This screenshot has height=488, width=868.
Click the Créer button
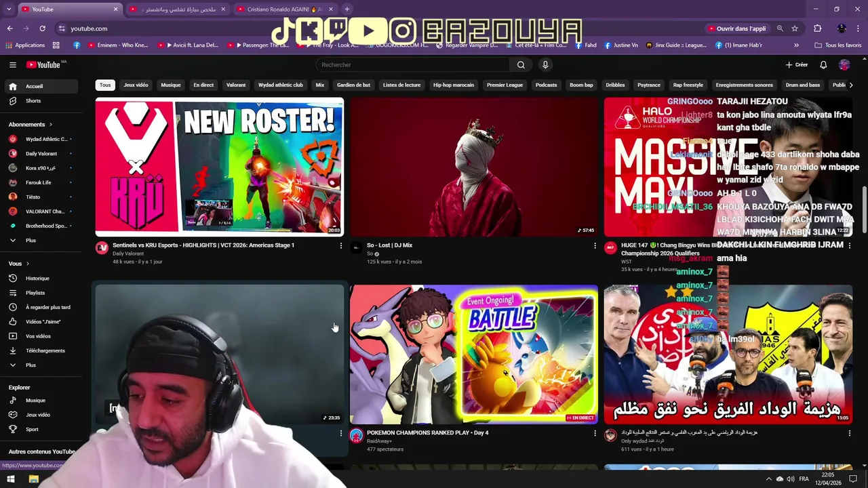click(x=797, y=64)
